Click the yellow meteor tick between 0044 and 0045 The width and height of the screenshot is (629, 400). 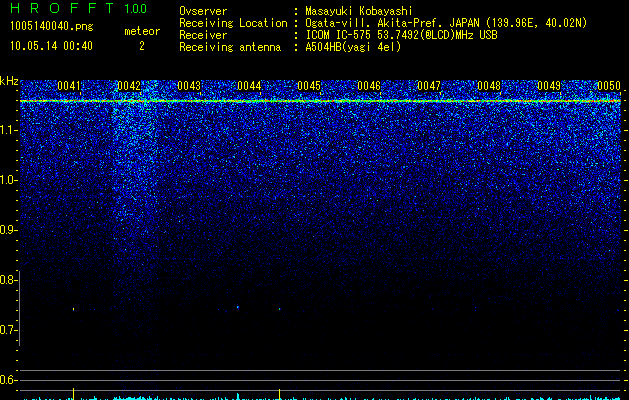[x=280, y=394]
